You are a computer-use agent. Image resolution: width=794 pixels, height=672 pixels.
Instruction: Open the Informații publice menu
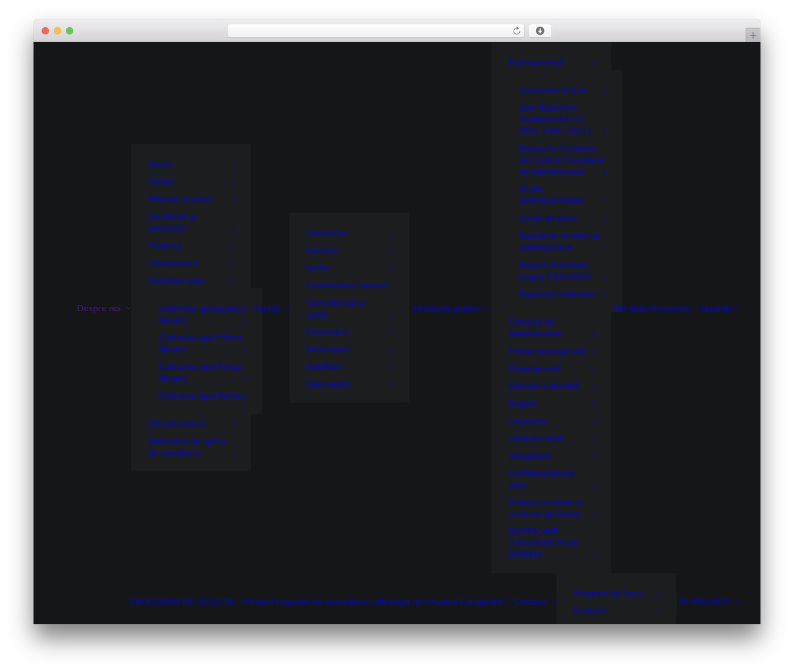click(x=447, y=308)
